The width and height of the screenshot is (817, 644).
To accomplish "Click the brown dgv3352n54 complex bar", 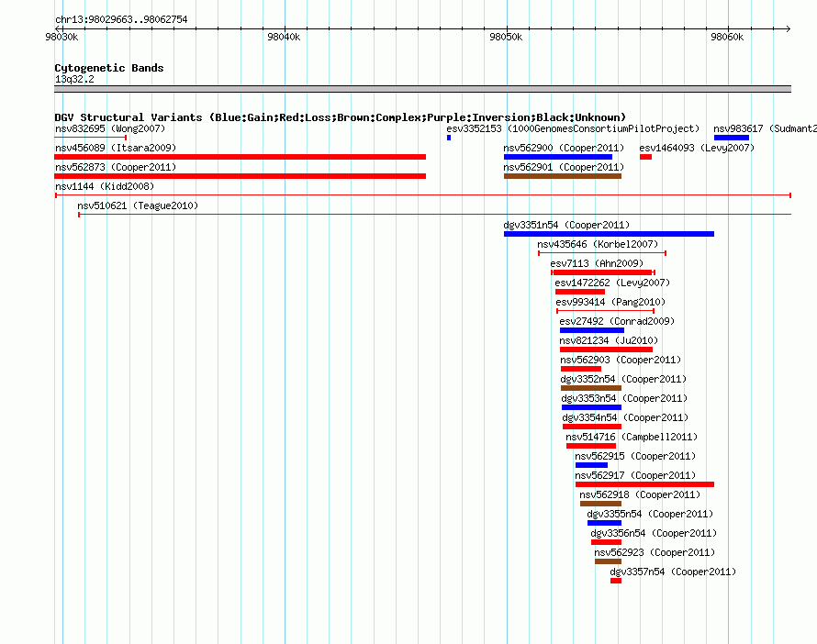I will click(x=591, y=388).
